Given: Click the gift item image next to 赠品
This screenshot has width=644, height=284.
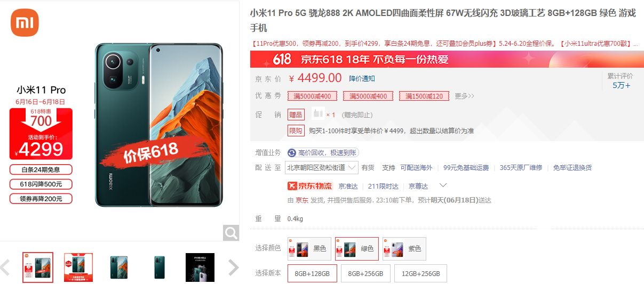Looking at the screenshot, I should pyautogui.click(x=318, y=113).
